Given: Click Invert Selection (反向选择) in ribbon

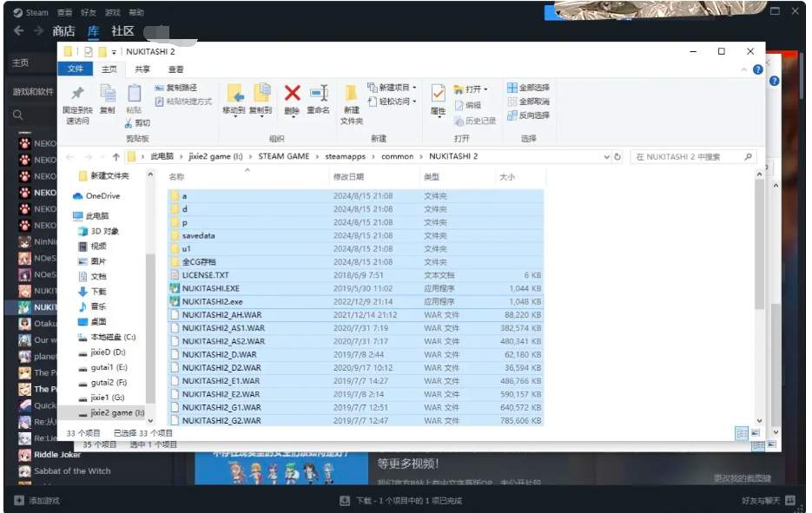Looking at the screenshot, I should 528,115.
